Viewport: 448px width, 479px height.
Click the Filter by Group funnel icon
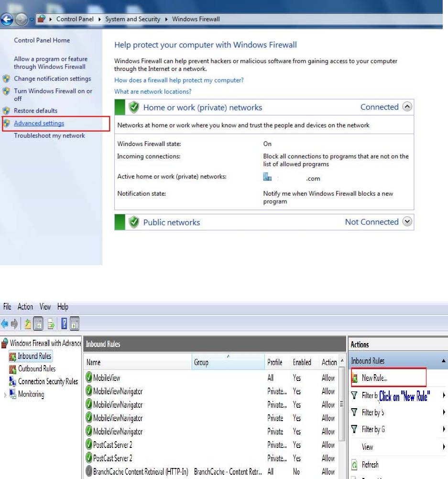tap(354, 429)
